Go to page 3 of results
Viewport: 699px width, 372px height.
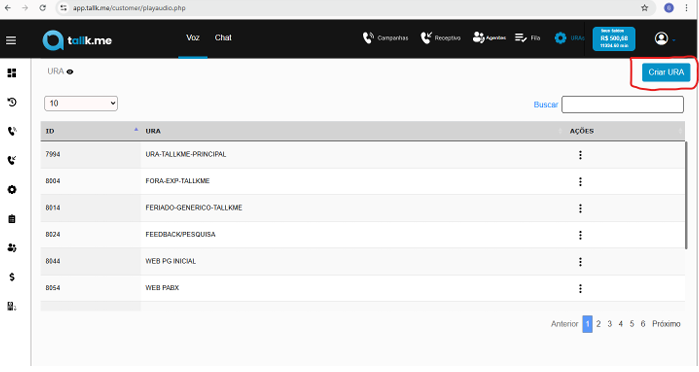click(x=609, y=324)
